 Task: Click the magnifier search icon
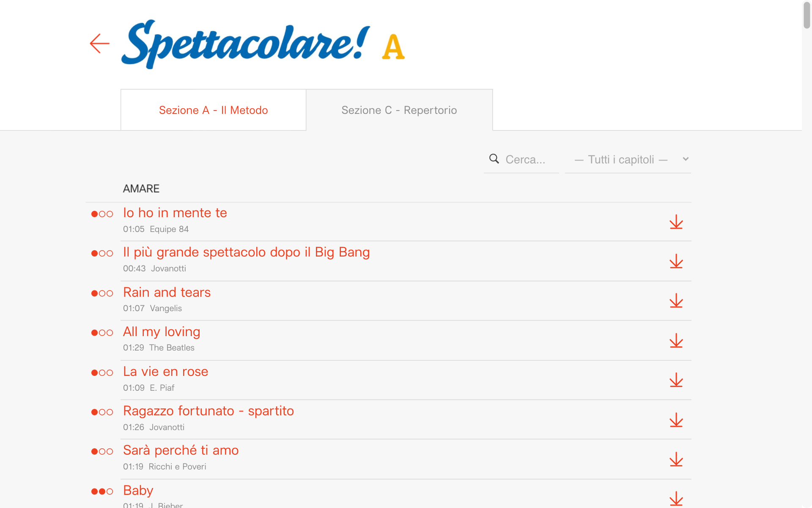[x=494, y=159]
